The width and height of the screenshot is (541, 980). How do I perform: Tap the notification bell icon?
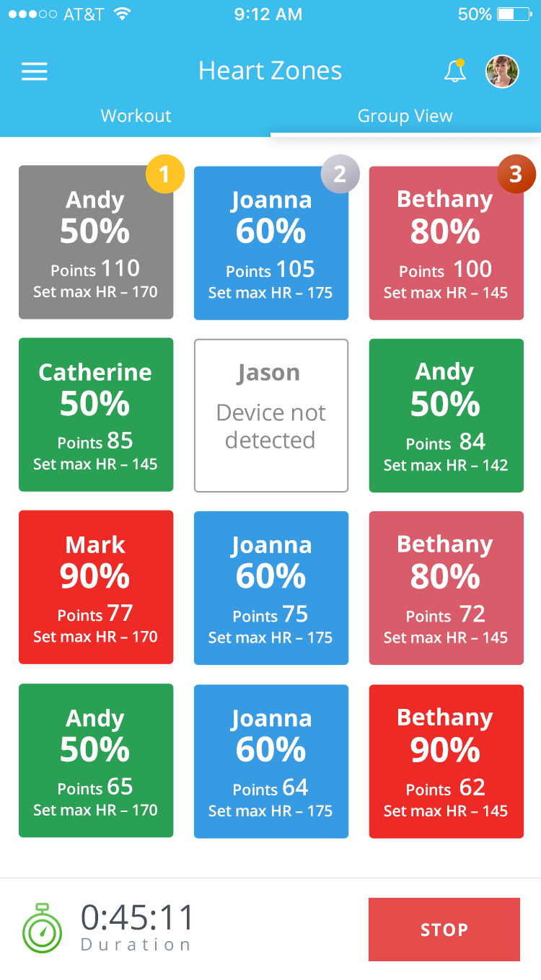tap(454, 71)
